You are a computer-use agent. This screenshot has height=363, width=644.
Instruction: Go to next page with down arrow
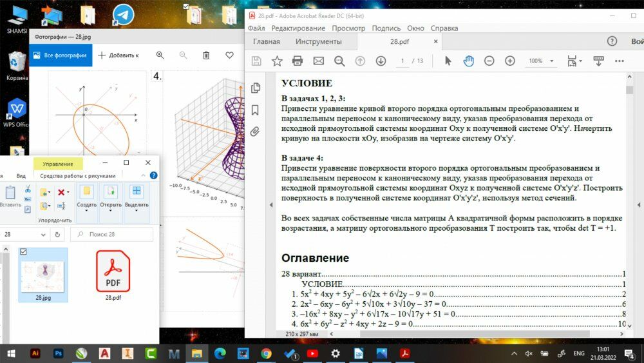tap(381, 61)
